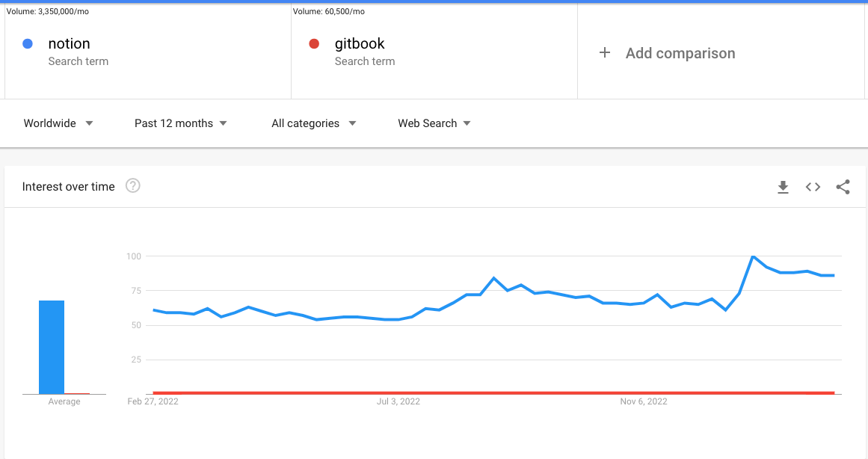Change the Web Search type dropdown
868x459 pixels.
(434, 123)
